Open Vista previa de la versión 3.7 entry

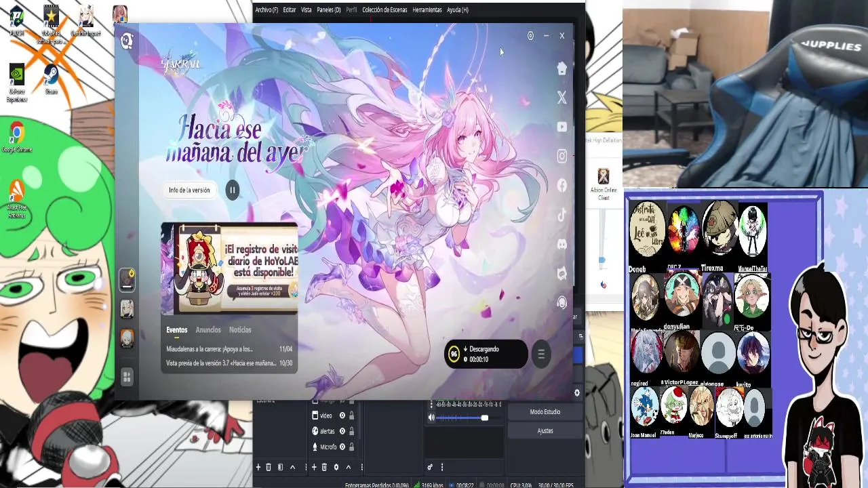coord(229,363)
